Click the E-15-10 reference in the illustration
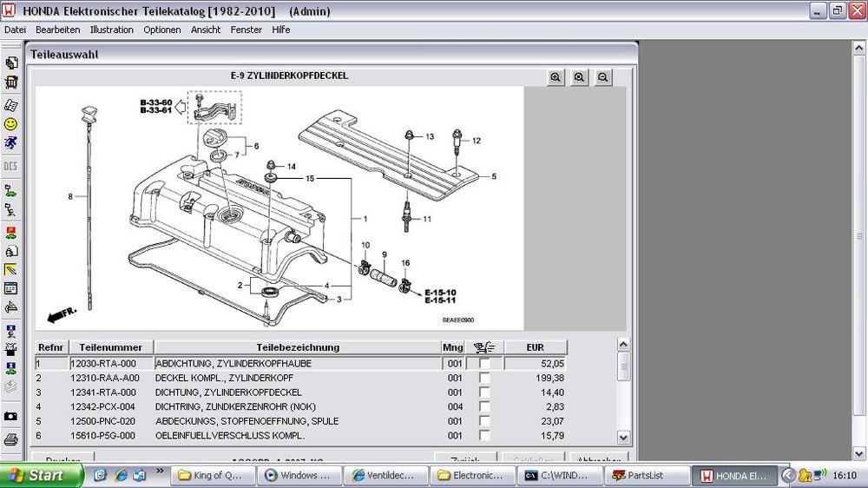 pyautogui.click(x=440, y=293)
